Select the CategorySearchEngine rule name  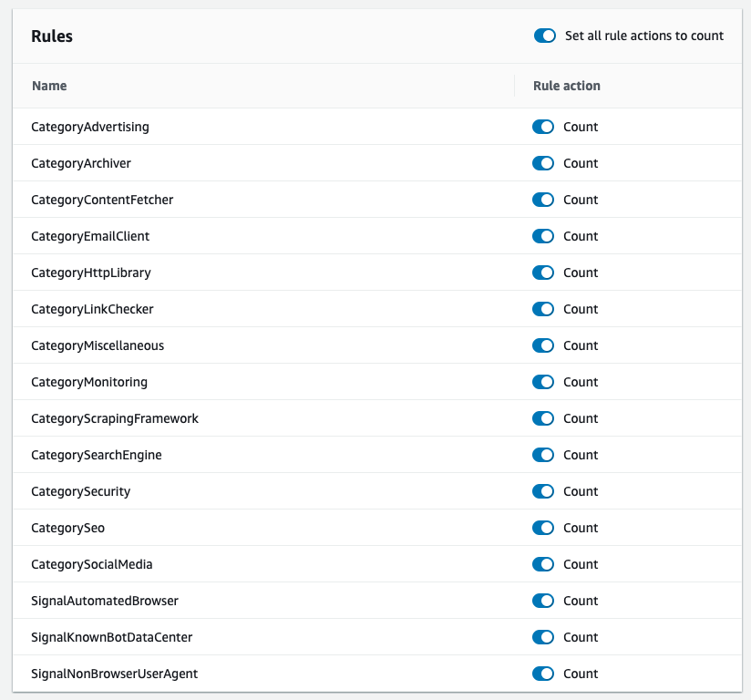click(x=97, y=455)
